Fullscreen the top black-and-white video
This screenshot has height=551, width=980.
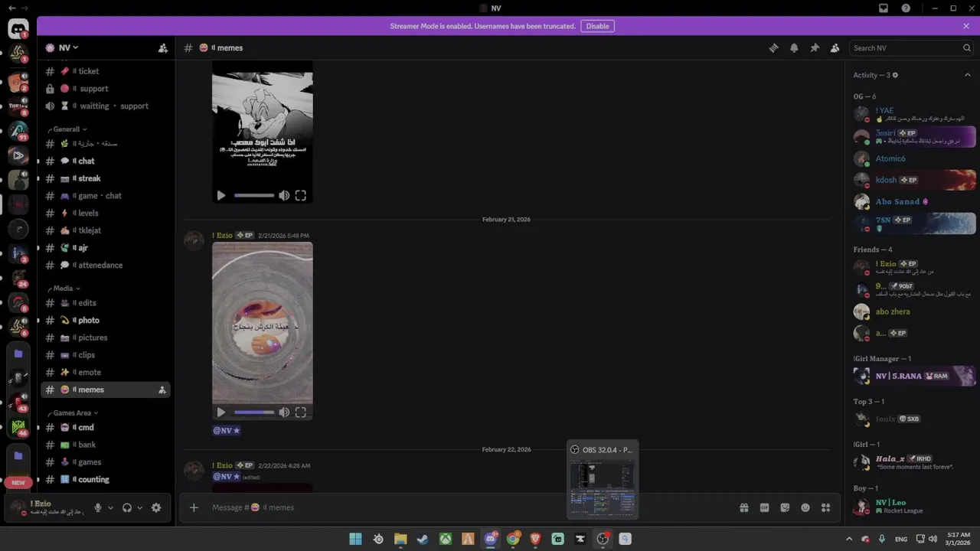301,196
